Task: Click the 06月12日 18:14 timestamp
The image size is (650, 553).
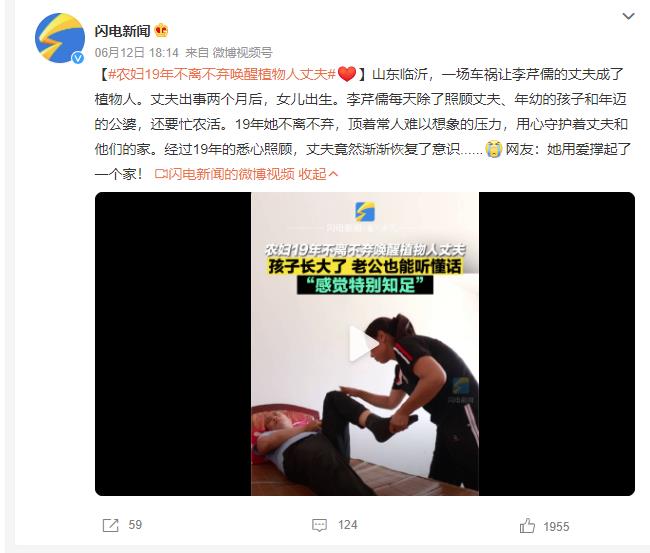Action: coord(136,53)
